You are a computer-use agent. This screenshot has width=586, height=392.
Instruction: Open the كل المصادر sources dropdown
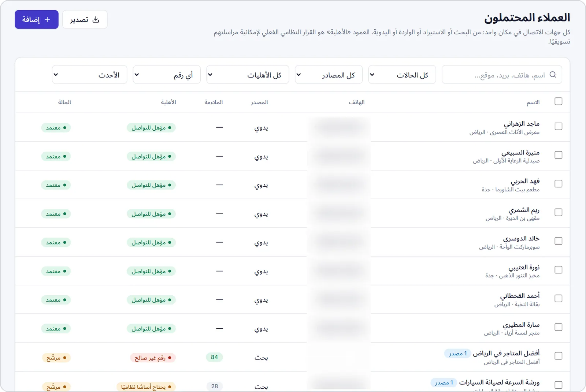tap(329, 75)
